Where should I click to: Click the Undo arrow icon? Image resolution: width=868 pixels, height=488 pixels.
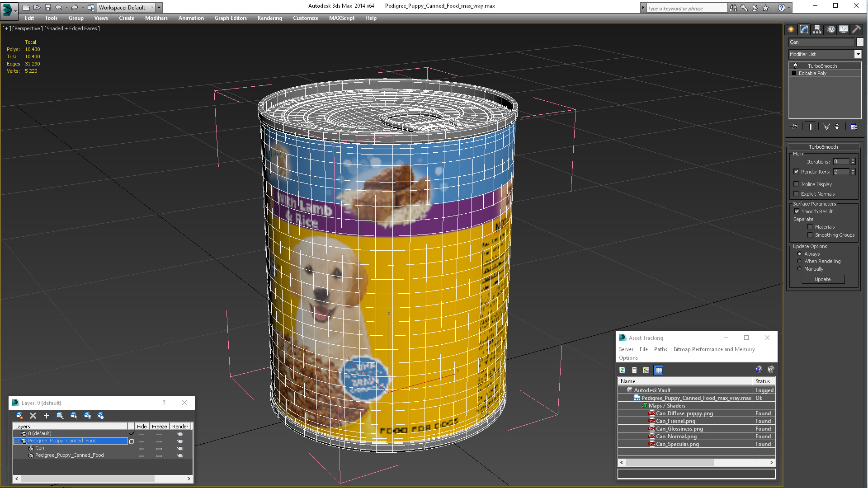pyautogui.click(x=58, y=7)
